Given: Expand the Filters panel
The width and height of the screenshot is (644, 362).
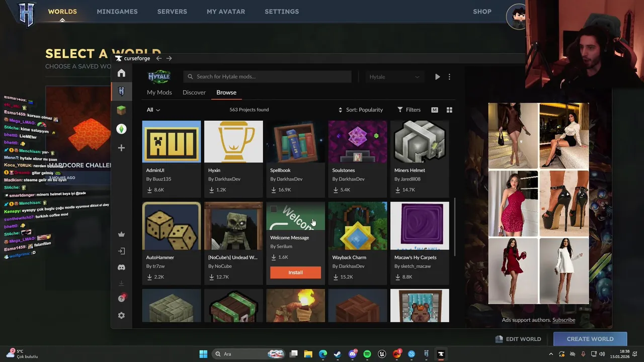Looking at the screenshot, I should point(409,110).
